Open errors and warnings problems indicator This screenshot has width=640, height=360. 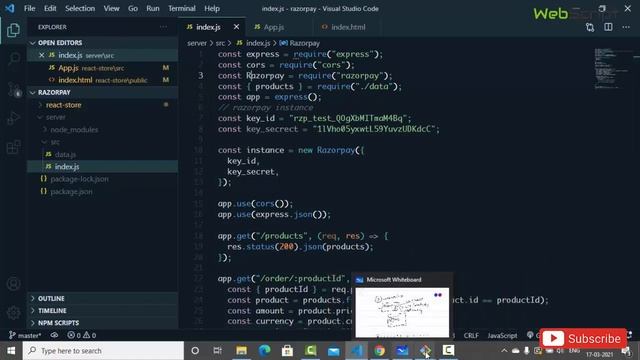tap(82, 335)
